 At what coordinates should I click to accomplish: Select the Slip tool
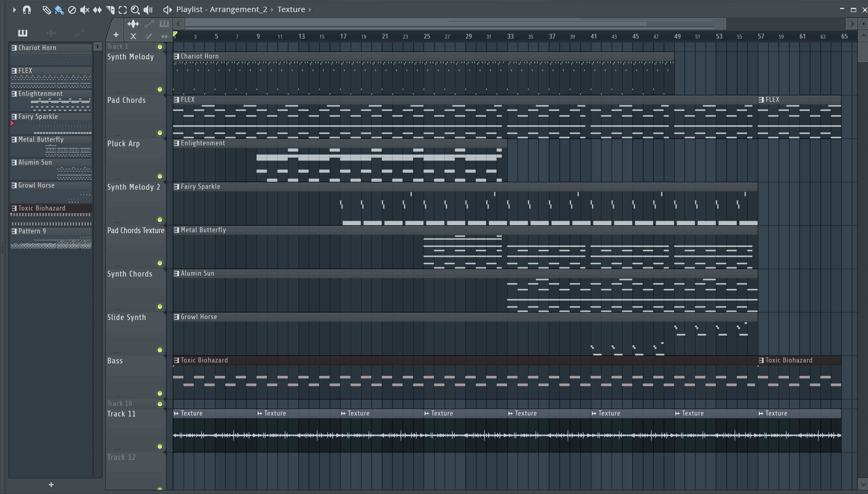(x=97, y=10)
